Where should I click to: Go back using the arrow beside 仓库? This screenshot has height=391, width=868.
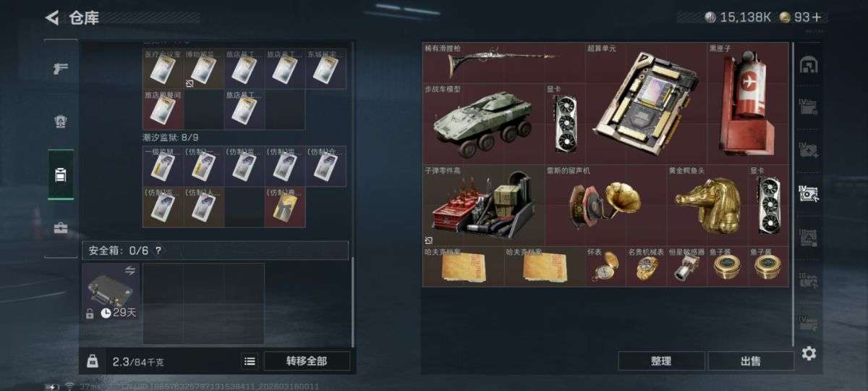click(51, 17)
